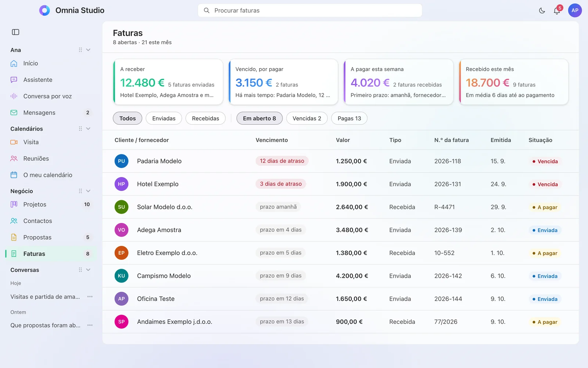This screenshot has height=368, width=588.
Task: Toggle dark mode moon icon
Action: pos(542,11)
